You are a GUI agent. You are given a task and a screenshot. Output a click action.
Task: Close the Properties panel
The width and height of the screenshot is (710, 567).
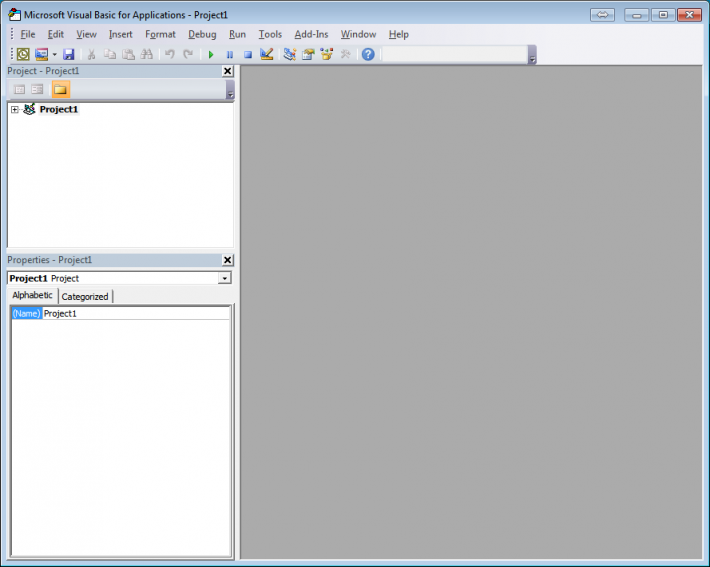pyautogui.click(x=227, y=260)
